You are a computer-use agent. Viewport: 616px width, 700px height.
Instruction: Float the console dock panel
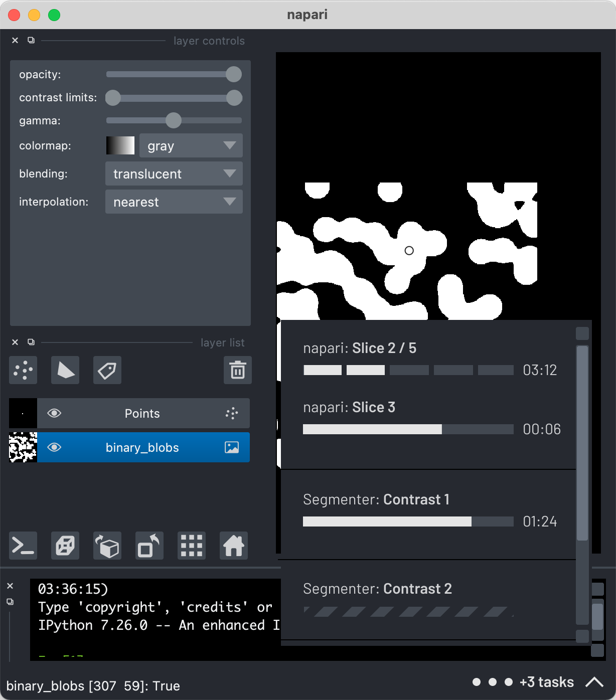(x=10, y=602)
